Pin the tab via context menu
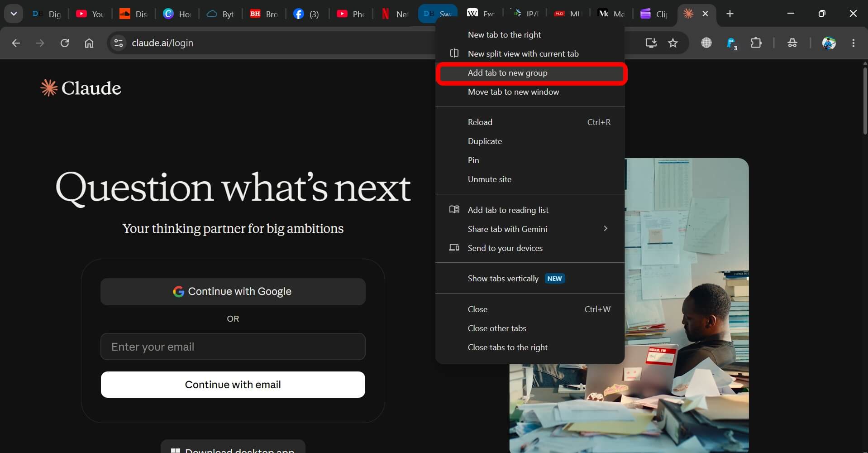Viewport: 868px width, 453px height. [x=530, y=160]
